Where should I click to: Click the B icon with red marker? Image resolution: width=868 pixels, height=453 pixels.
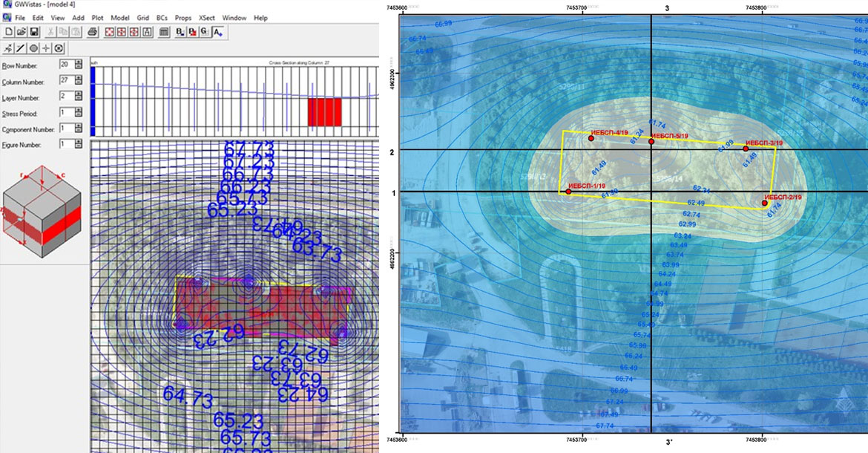click(193, 32)
